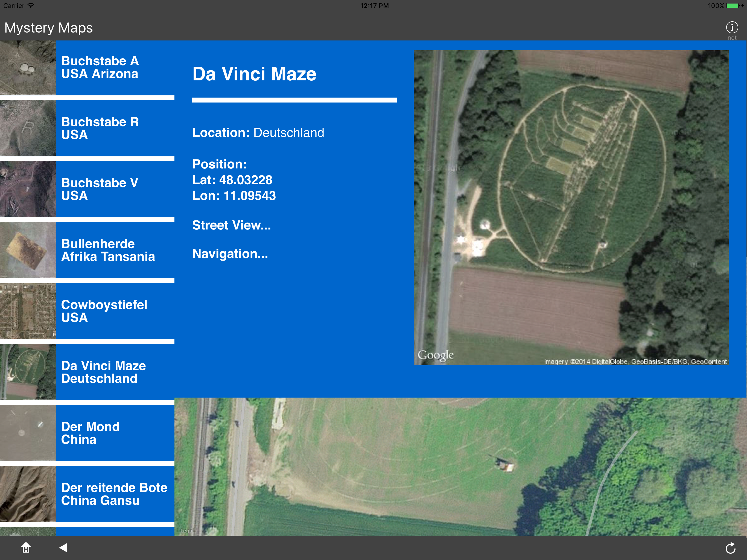Start Navigation to the maze
The width and height of the screenshot is (747, 560).
click(230, 254)
